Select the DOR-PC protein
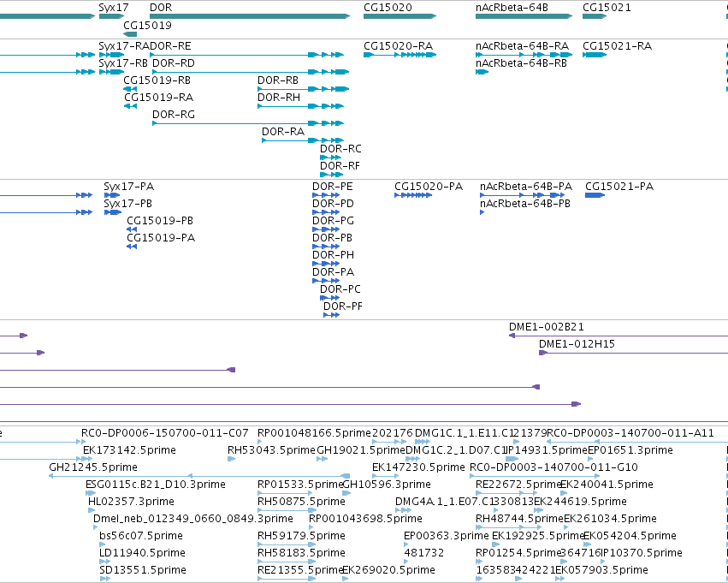This screenshot has height=583, width=728. tap(329, 298)
